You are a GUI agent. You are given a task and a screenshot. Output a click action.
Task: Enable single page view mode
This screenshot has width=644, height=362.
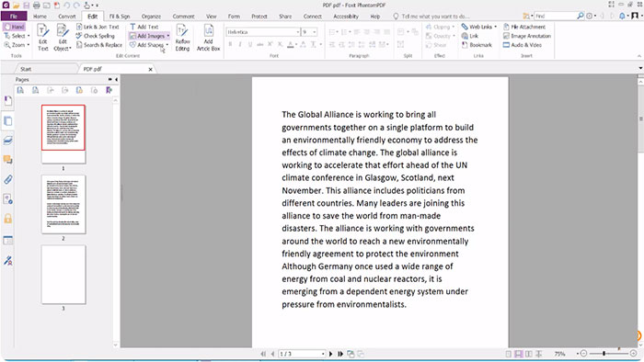click(509, 354)
